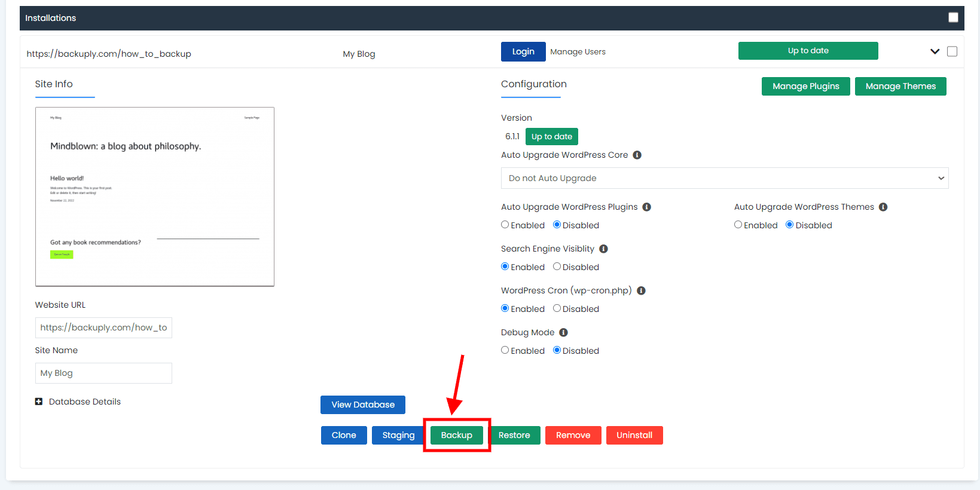Click the site preview thumbnail

(155, 197)
